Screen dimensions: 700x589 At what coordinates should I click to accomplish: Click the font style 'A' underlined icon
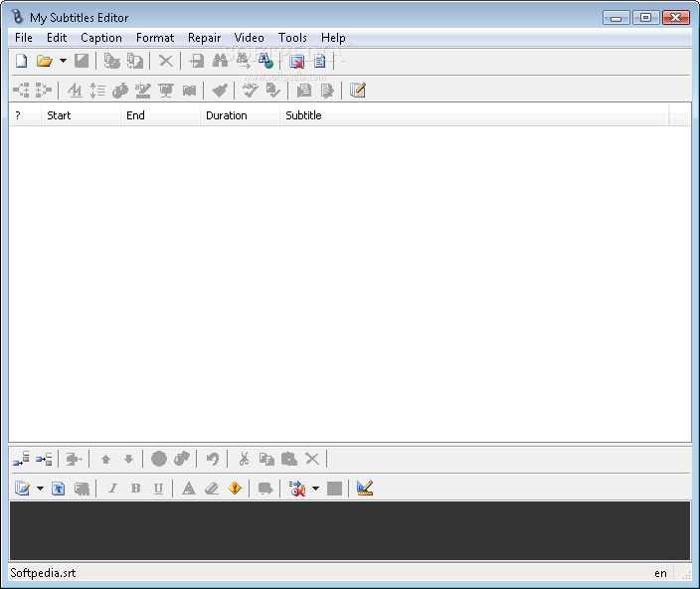75,91
